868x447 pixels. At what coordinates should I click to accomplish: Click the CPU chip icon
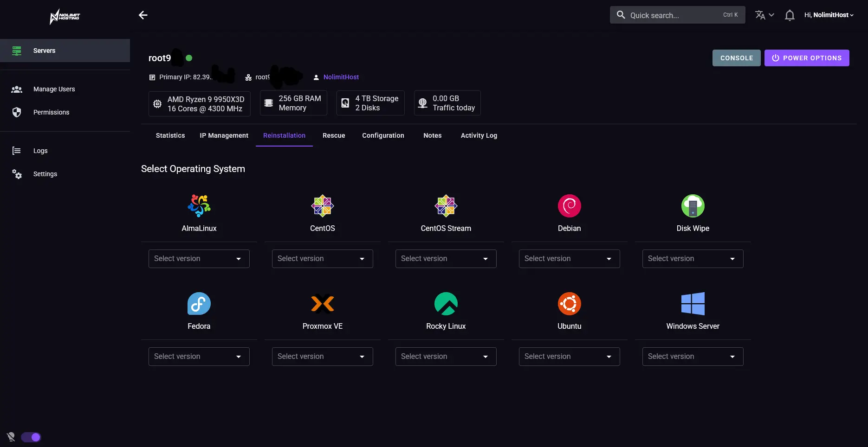click(158, 104)
